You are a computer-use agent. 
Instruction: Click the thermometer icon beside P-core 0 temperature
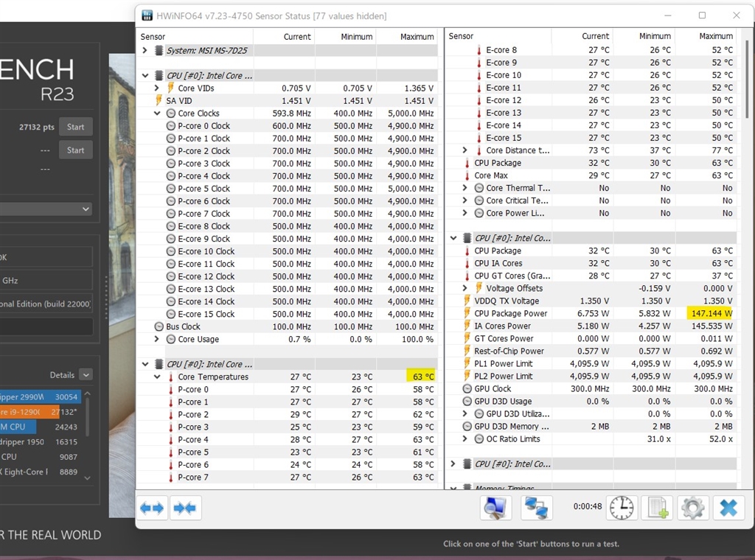pos(170,389)
